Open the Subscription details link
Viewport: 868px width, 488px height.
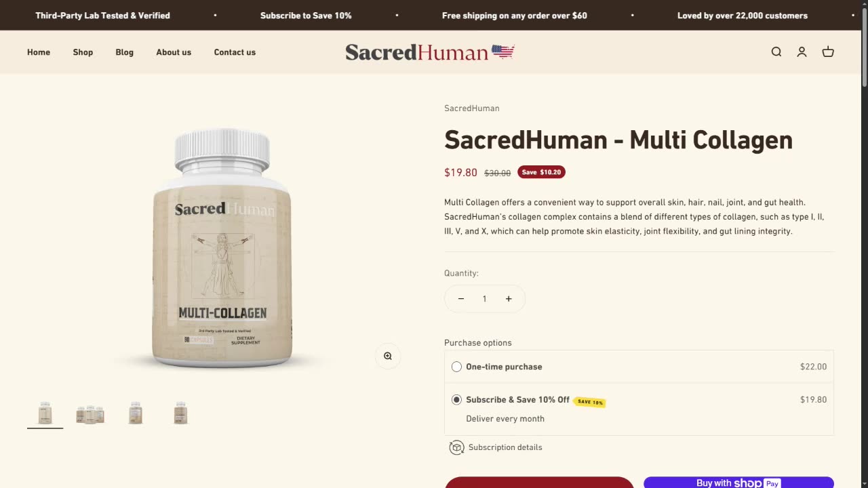click(505, 447)
